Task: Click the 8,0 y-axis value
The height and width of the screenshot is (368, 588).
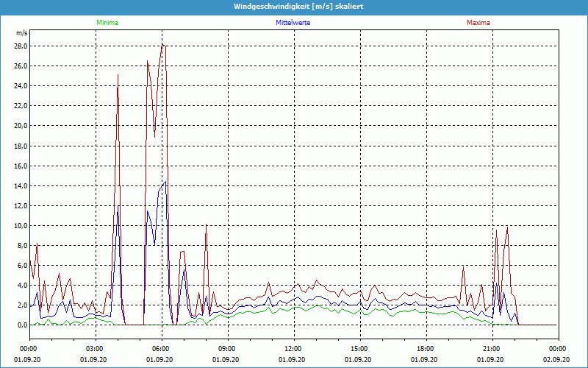Action: (x=21, y=245)
